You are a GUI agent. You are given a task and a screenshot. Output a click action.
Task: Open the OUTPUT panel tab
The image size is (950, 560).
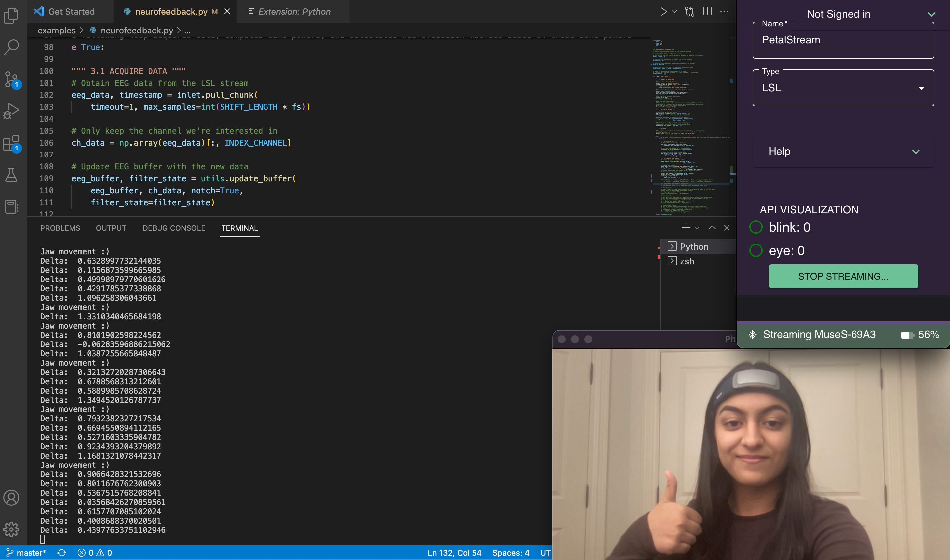tap(111, 228)
